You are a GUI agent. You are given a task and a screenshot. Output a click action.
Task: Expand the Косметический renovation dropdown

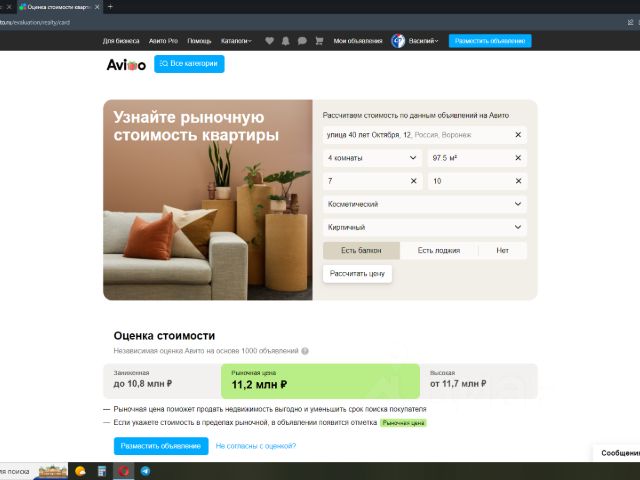(x=424, y=204)
